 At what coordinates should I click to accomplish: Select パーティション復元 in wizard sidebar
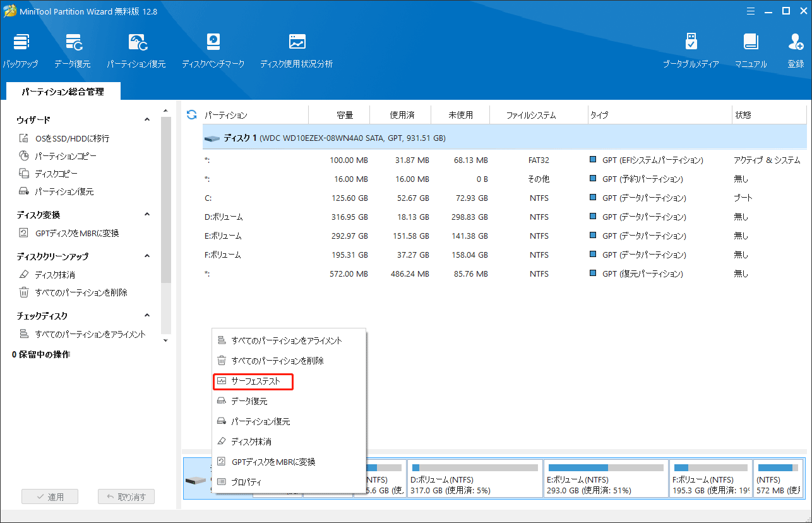(56, 191)
